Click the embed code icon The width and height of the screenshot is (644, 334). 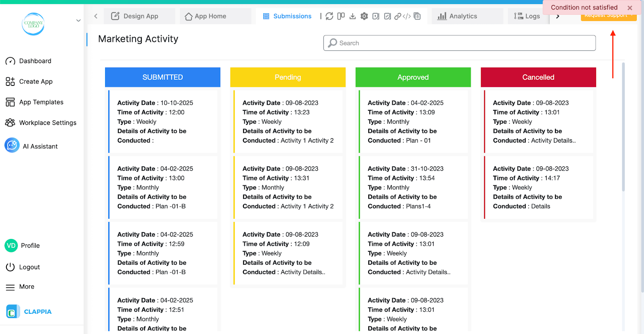coord(407,16)
